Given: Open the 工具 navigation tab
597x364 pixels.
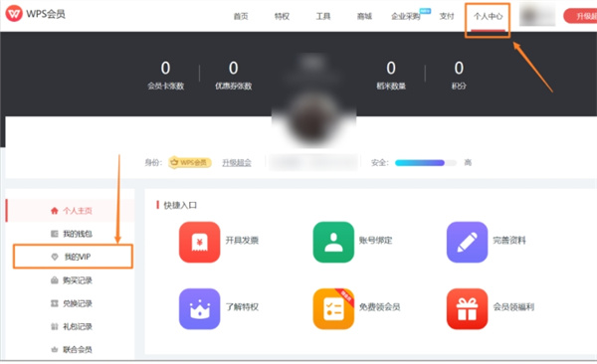Looking at the screenshot, I should coord(322,16).
